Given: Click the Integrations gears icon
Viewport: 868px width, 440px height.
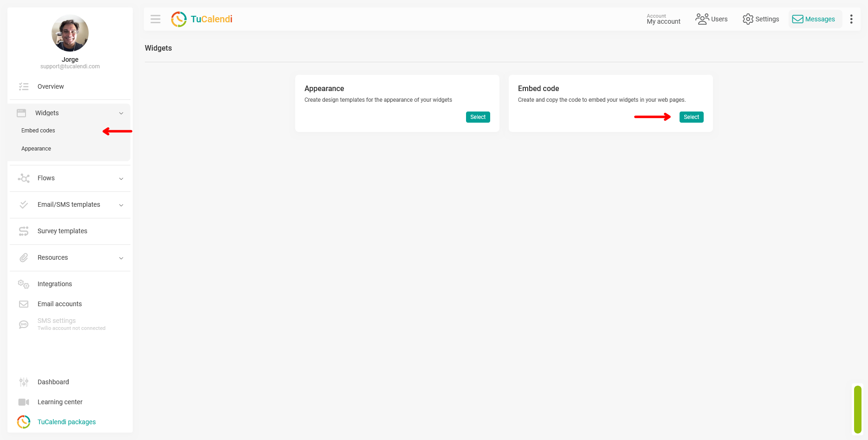Looking at the screenshot, I should point(24,284).
